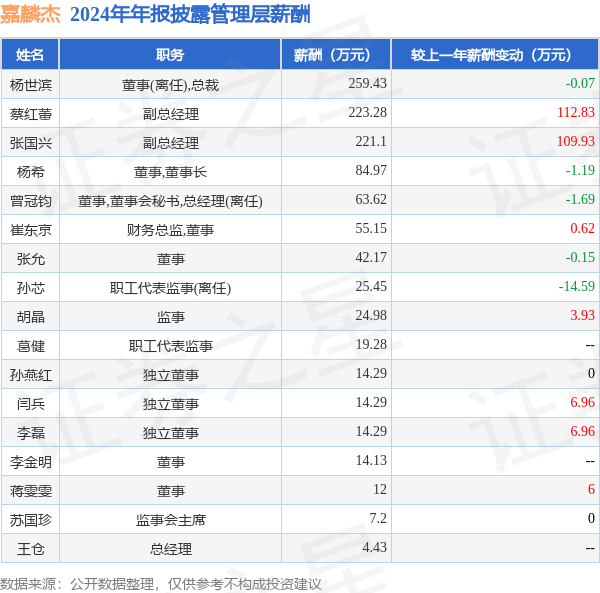Click the salary value 223.28

pos(367,112)
